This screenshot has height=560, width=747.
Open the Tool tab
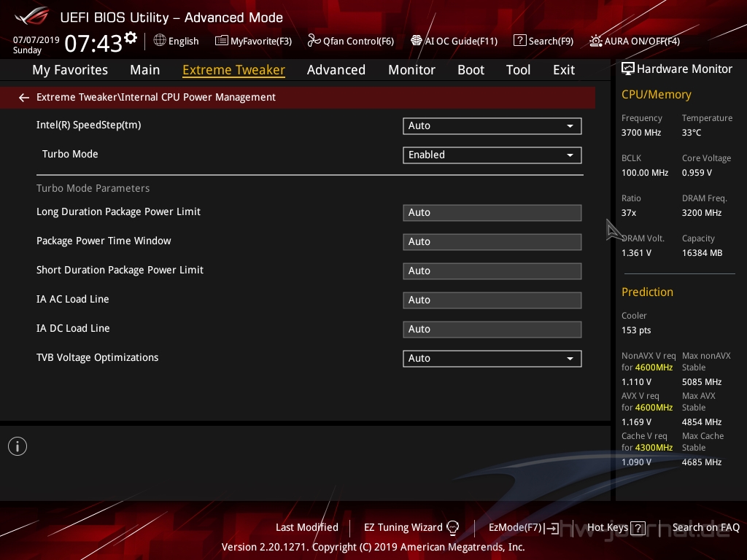point(518,69)
